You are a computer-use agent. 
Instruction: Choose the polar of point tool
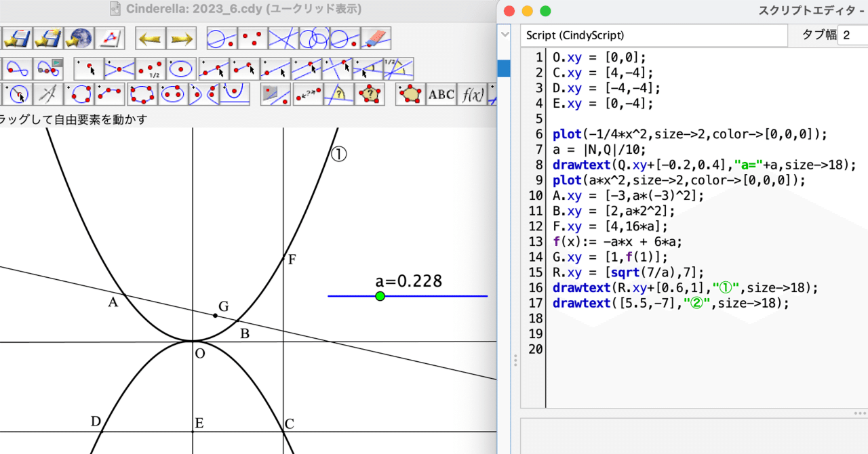[x=276, y=94]
